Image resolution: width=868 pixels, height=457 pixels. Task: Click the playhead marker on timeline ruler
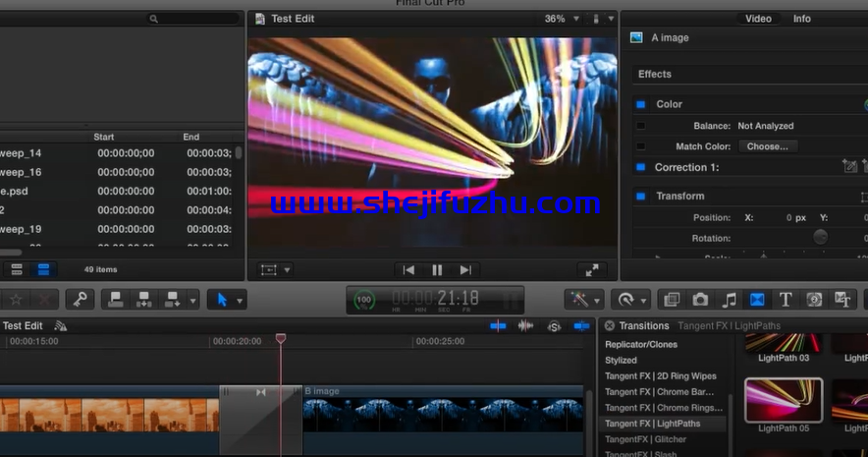point(281,338)
